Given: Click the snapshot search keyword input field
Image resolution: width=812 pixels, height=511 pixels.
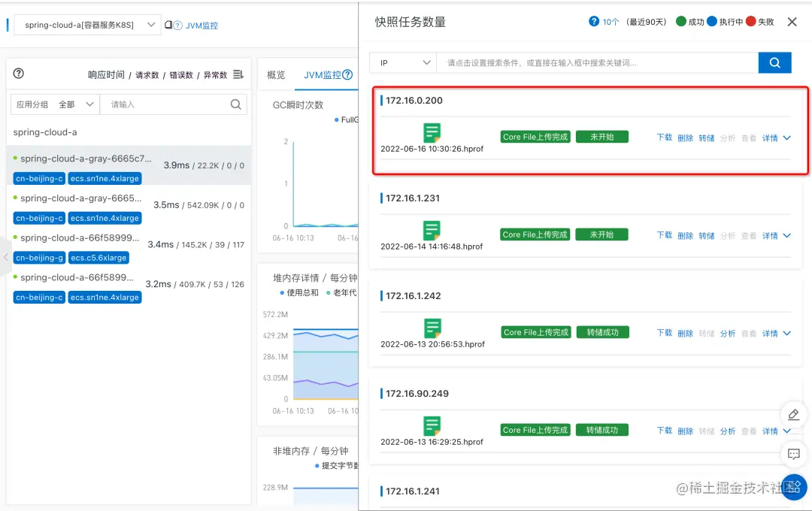Looking at the screenshot, I should [597, 62].
